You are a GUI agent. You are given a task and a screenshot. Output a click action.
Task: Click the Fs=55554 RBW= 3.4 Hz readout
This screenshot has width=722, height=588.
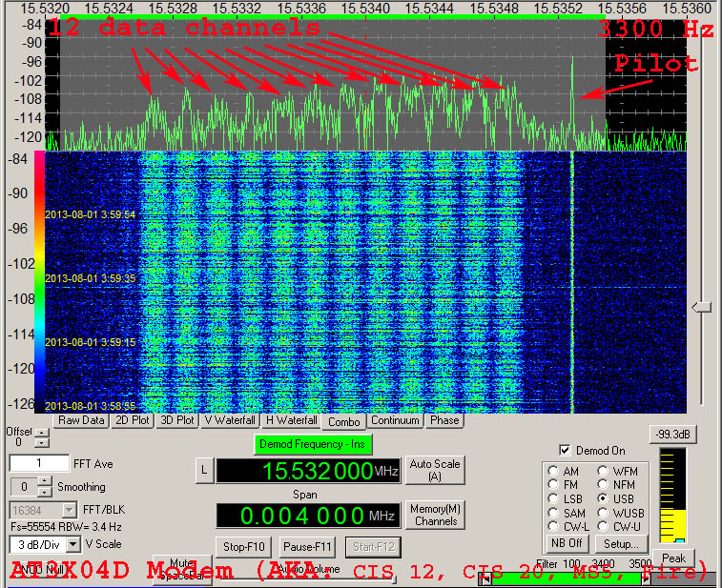(x=66, y=526)
